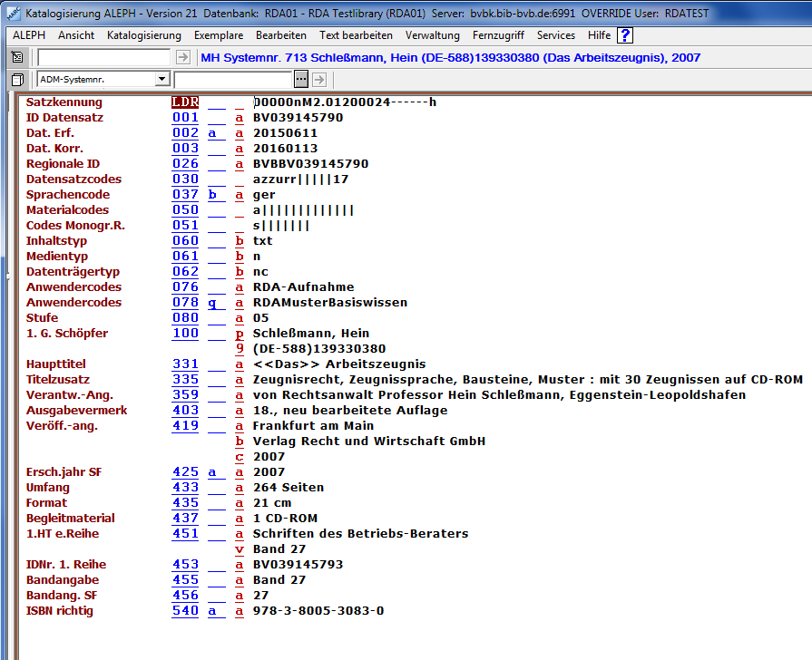
Task: Click the blue question mark help icon
Action: (x=624, y=35)
